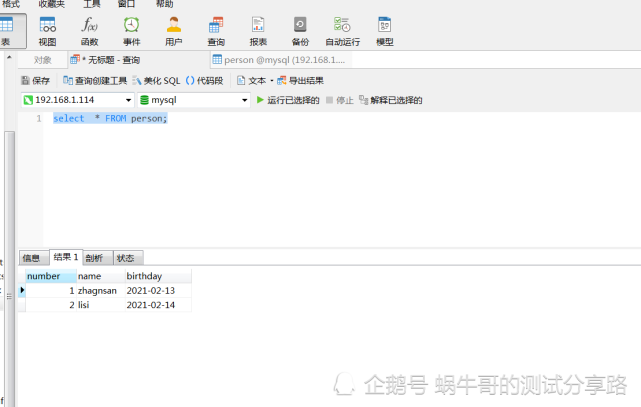Click the lisi name cell
Viewport: 641px width, 407px height.
(101, 305)
